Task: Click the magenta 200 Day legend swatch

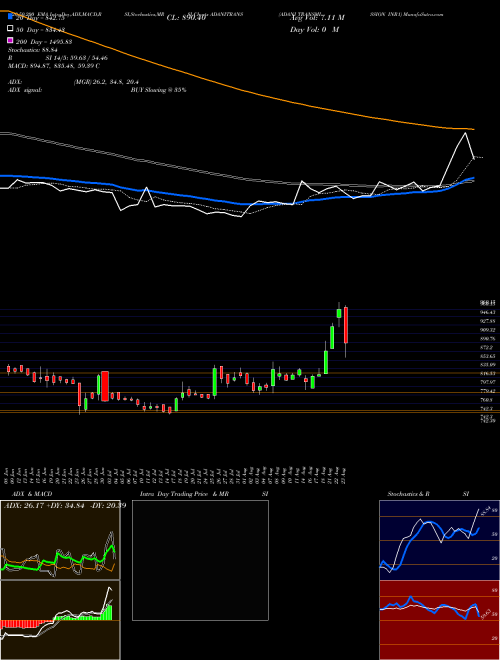Action: [x=11, y=41]
